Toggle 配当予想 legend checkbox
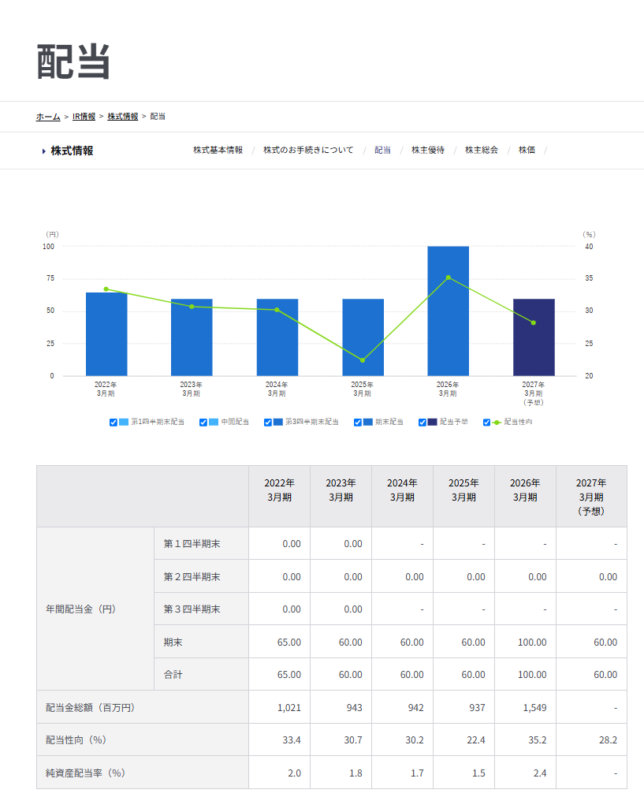Image resolution: width=644 pixels, height=812 pixels. (422, 423)
